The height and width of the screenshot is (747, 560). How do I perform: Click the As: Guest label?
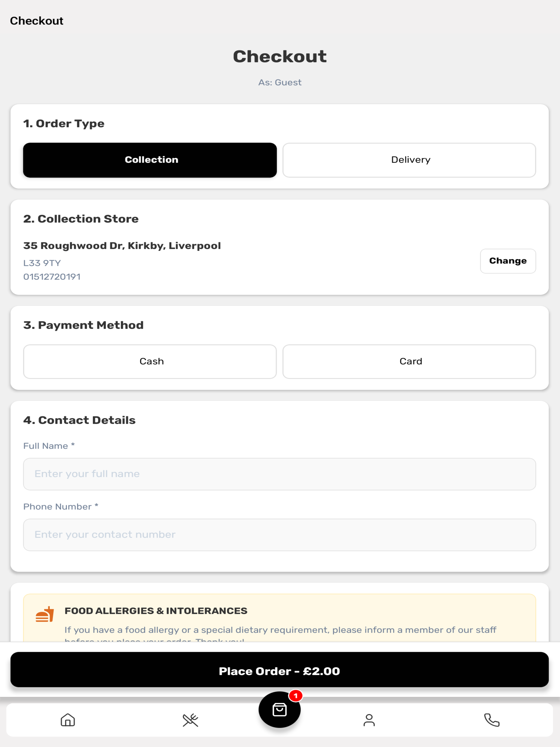tap(280, 82)
